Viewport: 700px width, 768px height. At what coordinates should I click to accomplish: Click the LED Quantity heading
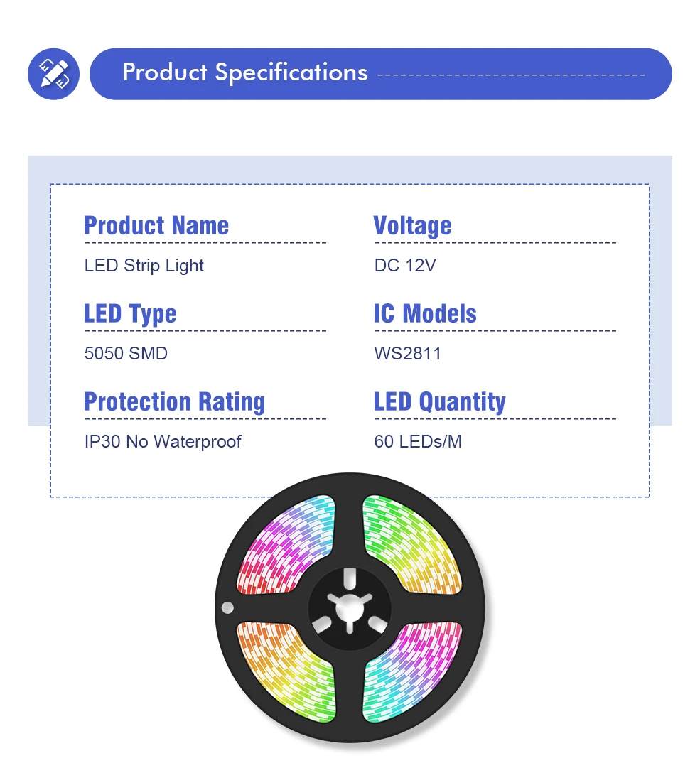[439, 401]
